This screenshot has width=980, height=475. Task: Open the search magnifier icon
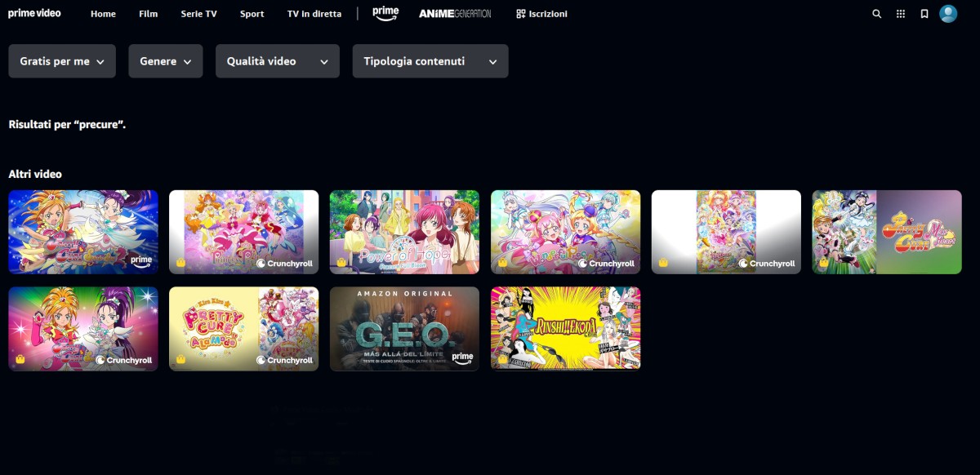876,14
